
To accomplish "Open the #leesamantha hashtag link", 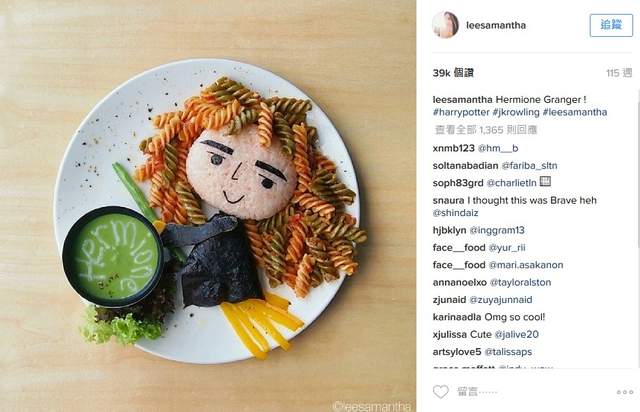I will coord(575,112).
